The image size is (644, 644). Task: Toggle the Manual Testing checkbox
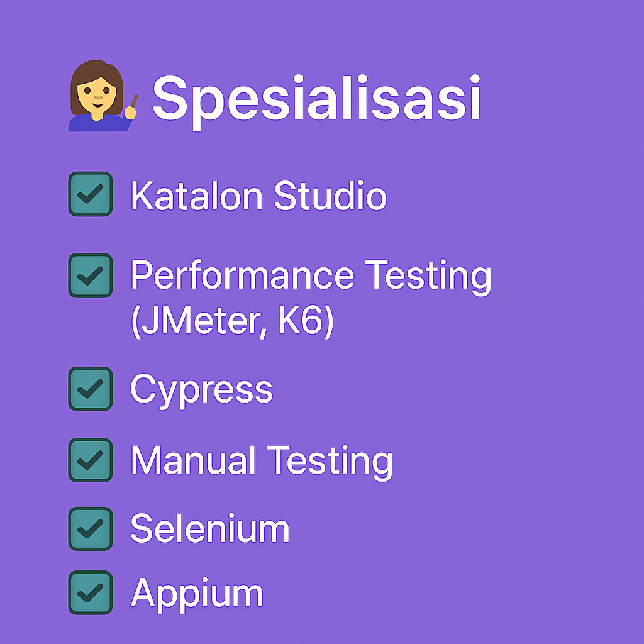[91, 460]
